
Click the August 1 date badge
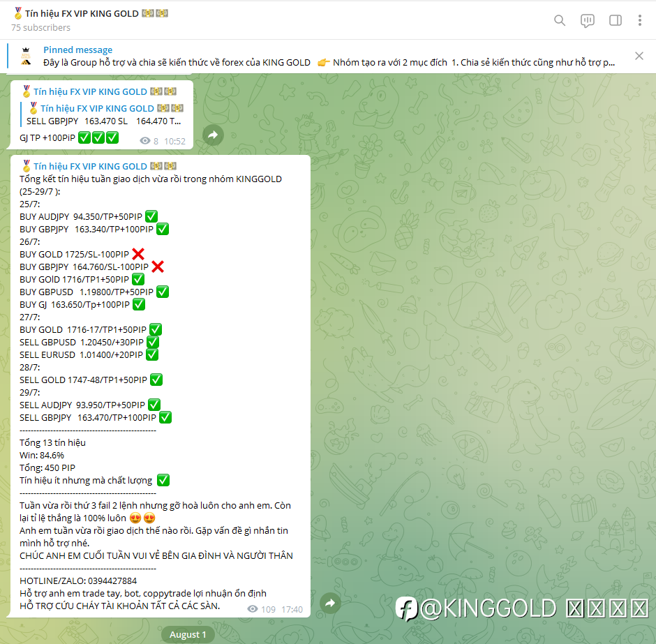pos(188,634)
